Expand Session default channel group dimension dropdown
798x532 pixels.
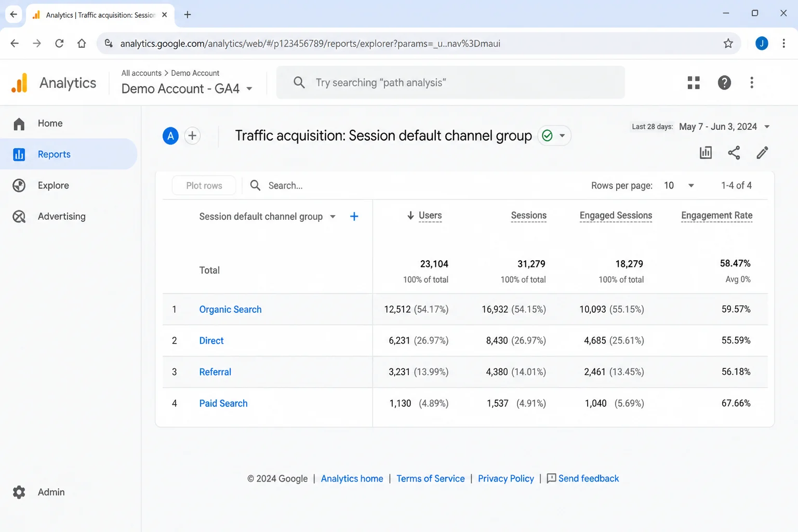click(x=332, y=217)
